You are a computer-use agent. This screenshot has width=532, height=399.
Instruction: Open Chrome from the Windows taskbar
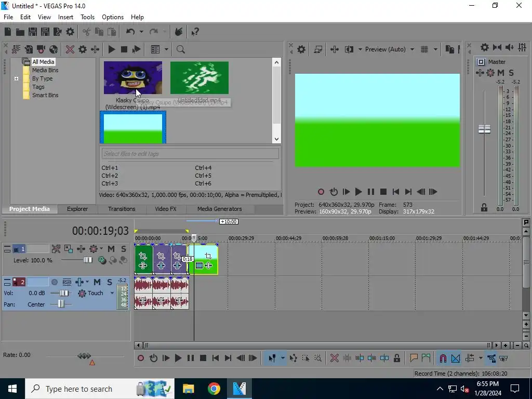click(214, 389)
